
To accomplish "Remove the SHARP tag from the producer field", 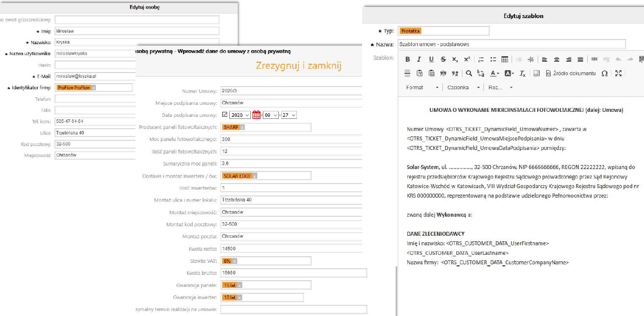I will click(242, 127).
